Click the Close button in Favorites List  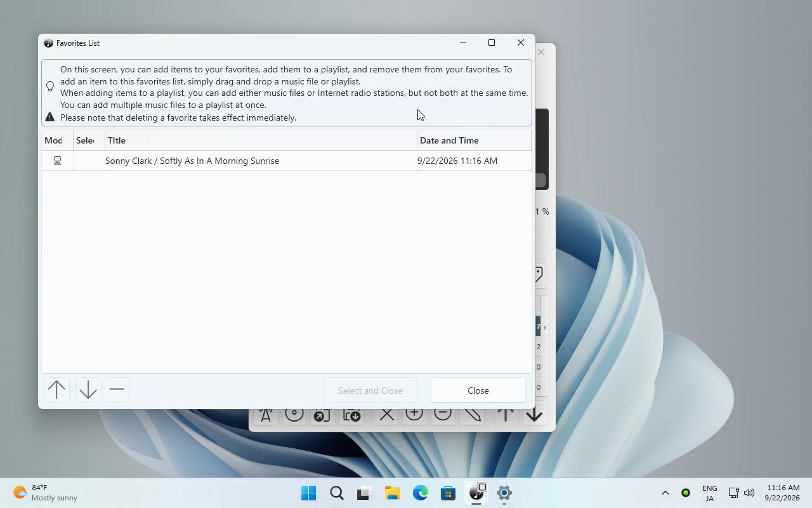click(478, 390)
